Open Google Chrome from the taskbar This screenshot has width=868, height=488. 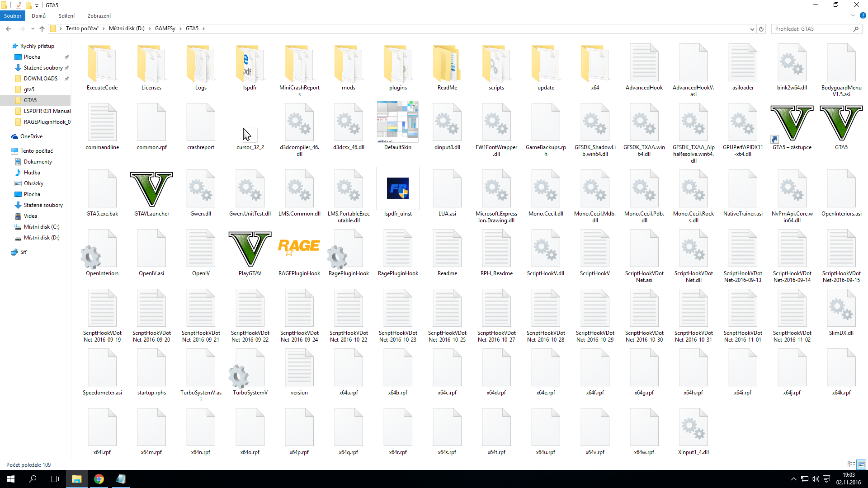[99, 479]
